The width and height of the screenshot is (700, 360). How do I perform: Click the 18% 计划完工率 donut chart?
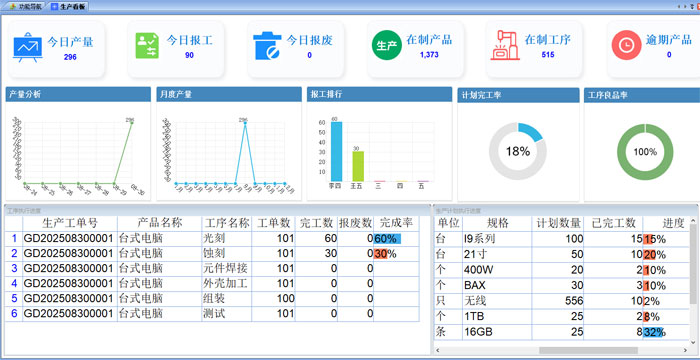click(x=517, y=151)
